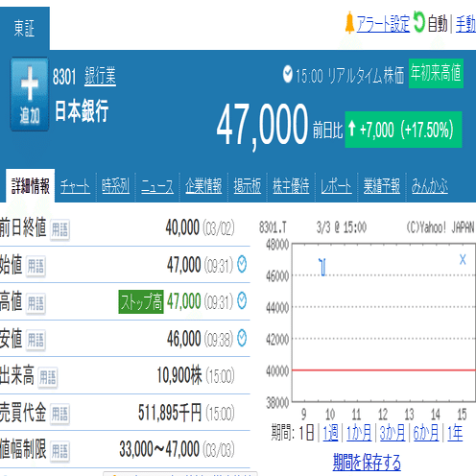Screen dimensions: 476x476
Task: Open the 時系列 tab
Action: (115, 186)
